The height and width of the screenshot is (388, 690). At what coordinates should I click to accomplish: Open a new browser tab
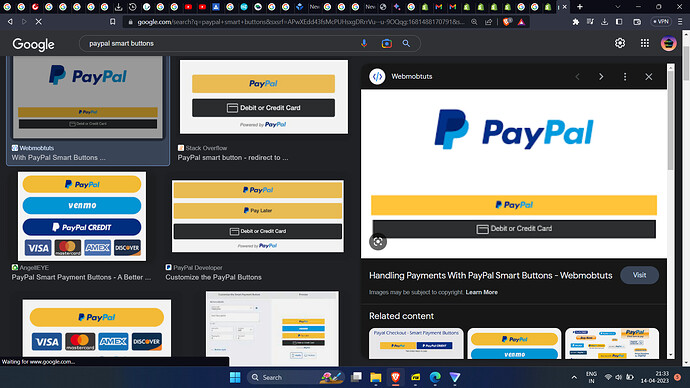point(580,7)
